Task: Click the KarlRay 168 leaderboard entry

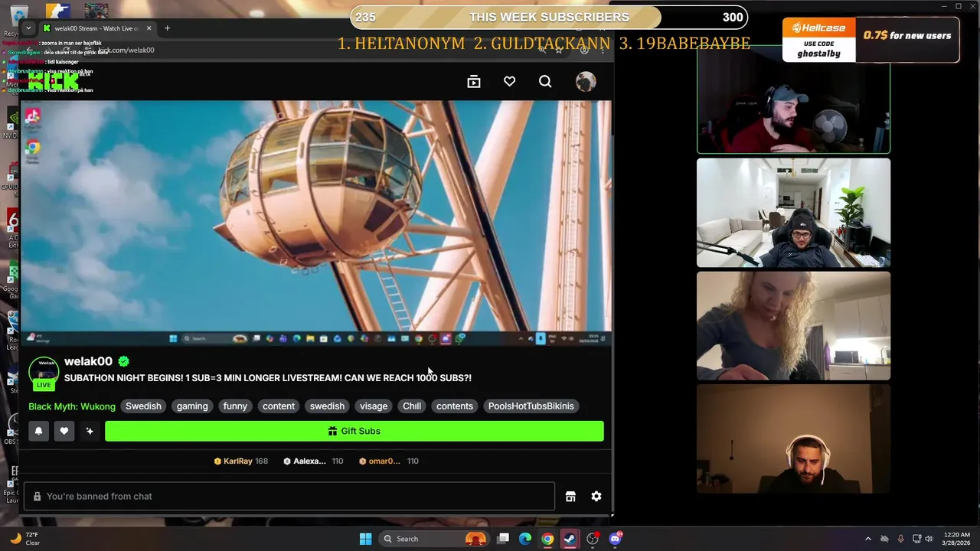Action: click(240, 461)
